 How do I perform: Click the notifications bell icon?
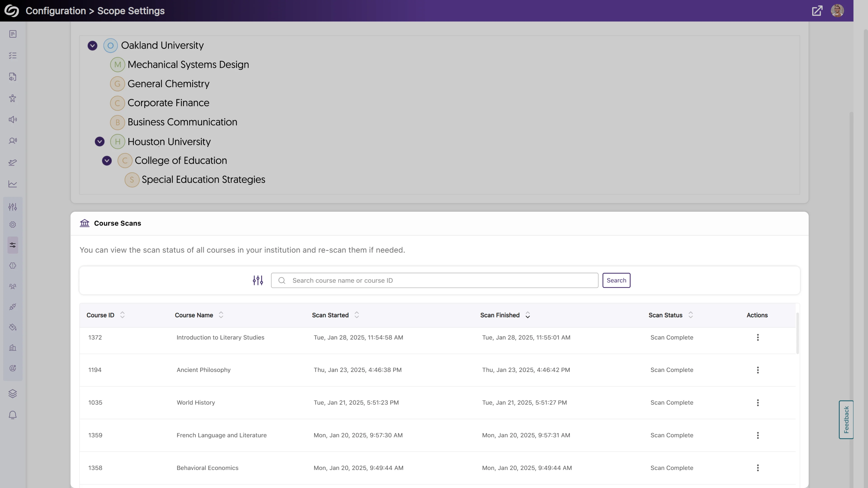point(12,415)
